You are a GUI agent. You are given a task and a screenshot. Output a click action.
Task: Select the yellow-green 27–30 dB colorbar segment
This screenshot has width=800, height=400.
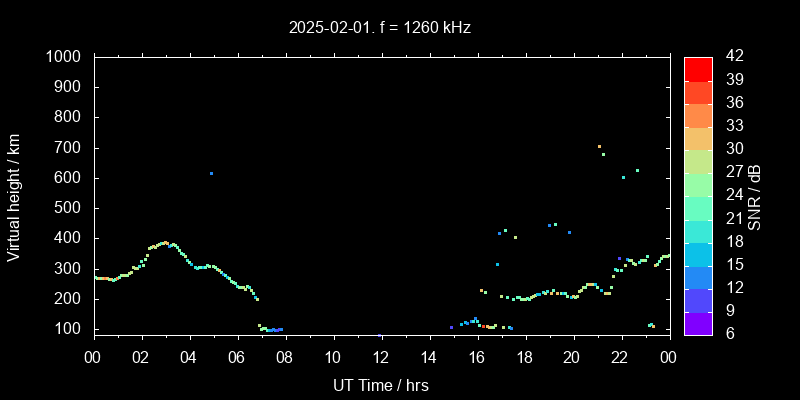698,160
